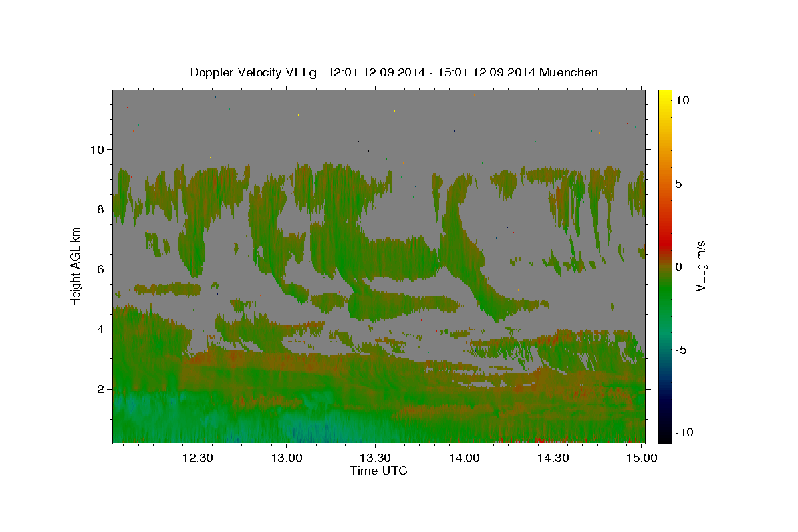Click the 14:30 time tick label
This screenshot has height=532, width=798.
tap(553, 458)
